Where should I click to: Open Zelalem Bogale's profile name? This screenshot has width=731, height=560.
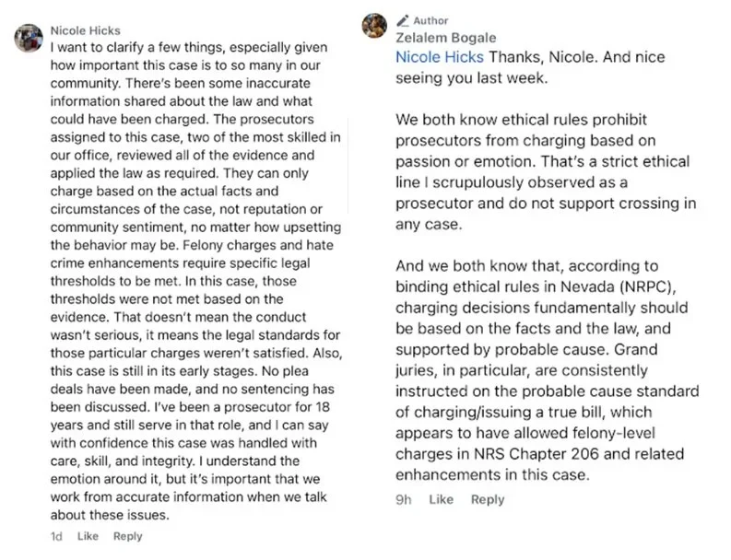[445, 38]
